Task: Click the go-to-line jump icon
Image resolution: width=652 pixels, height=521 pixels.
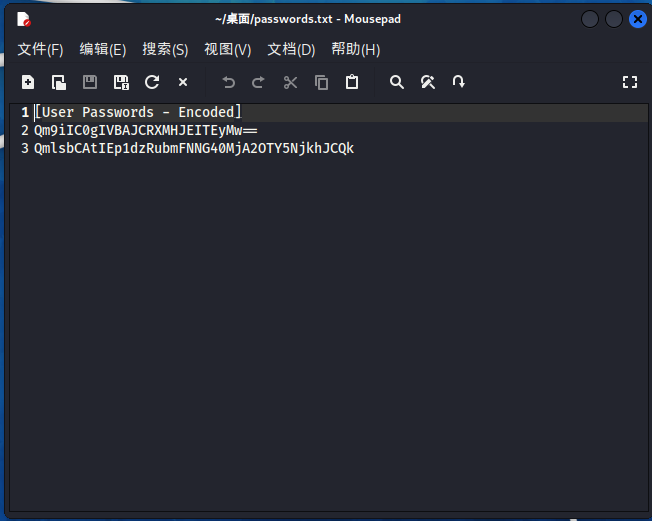Action: coord(459,82)
